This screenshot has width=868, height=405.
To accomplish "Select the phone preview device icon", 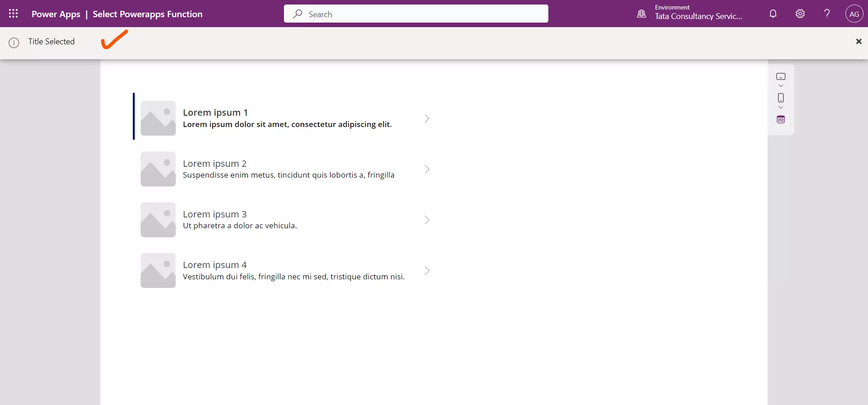I will (x=781, y=98).
